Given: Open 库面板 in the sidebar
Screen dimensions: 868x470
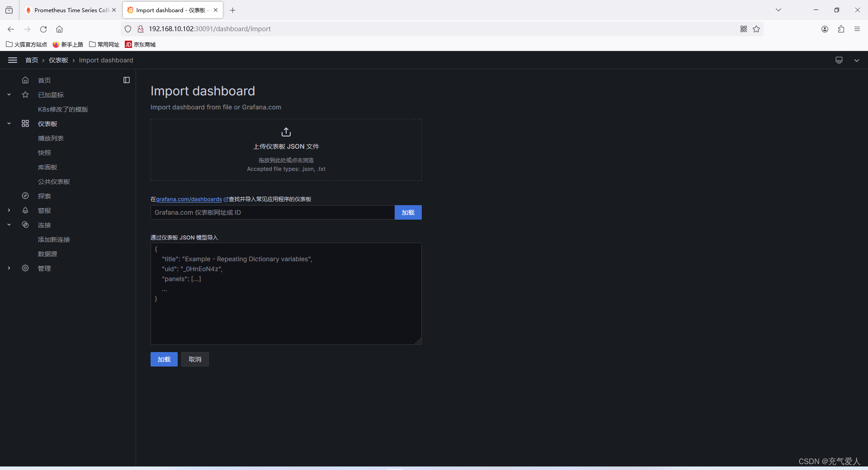Looking at the screenshot, I should point(47,167).
